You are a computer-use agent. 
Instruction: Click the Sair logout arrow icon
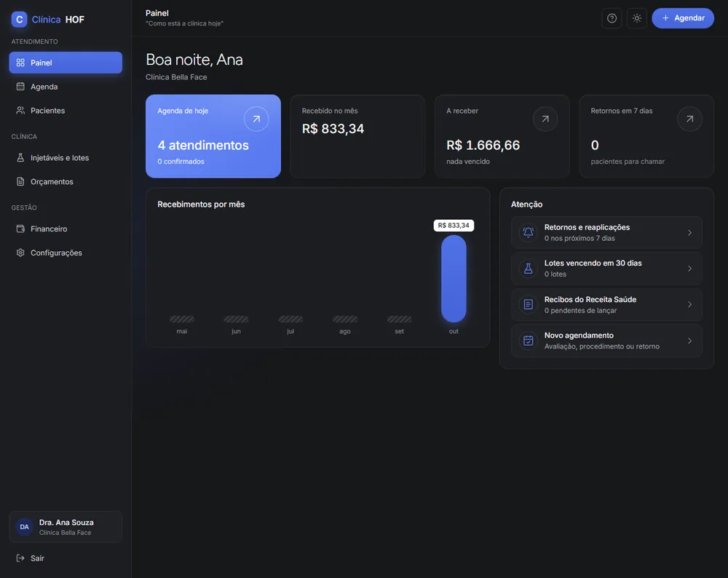click(x=20, y=558)
